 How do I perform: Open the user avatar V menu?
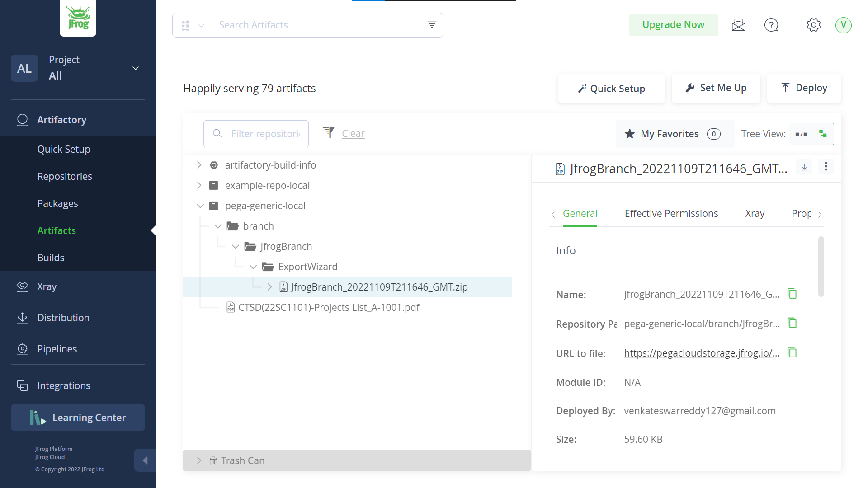(x=843, y=25)
